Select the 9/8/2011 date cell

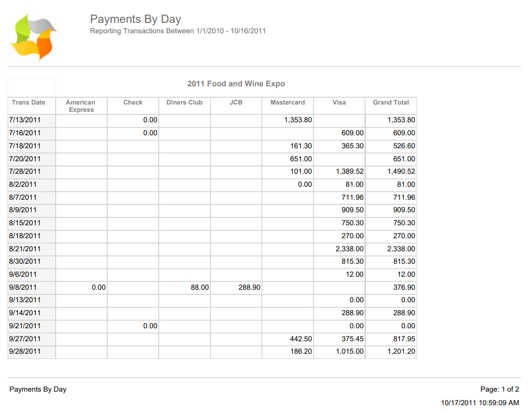coord(23,287)
